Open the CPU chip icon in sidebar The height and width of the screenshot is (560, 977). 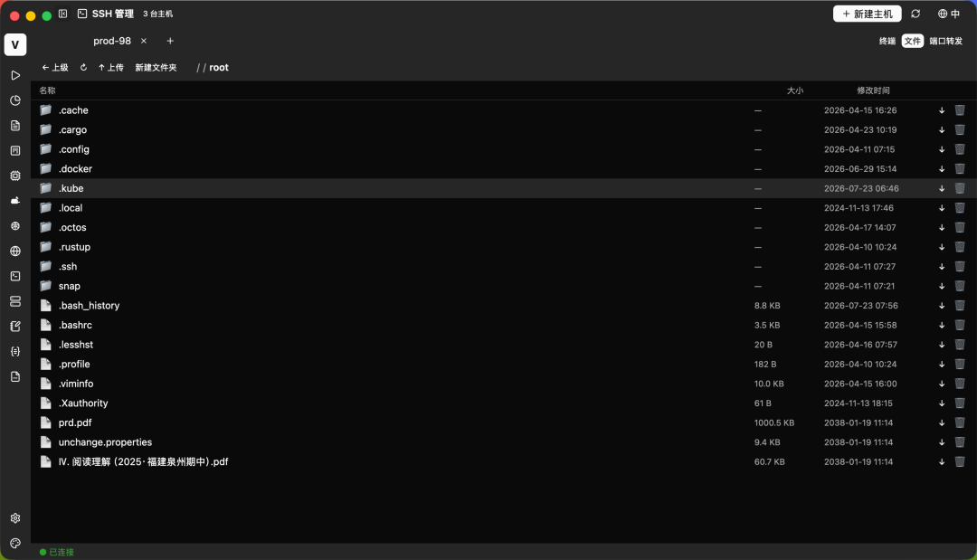pyautogui.click(x=15, y=176)
